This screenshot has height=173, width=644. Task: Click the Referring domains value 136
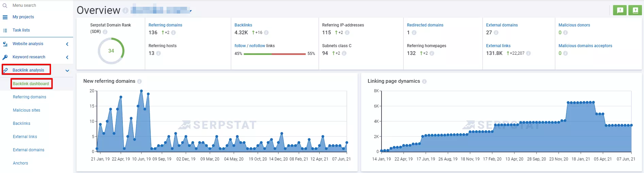[153, 33]
